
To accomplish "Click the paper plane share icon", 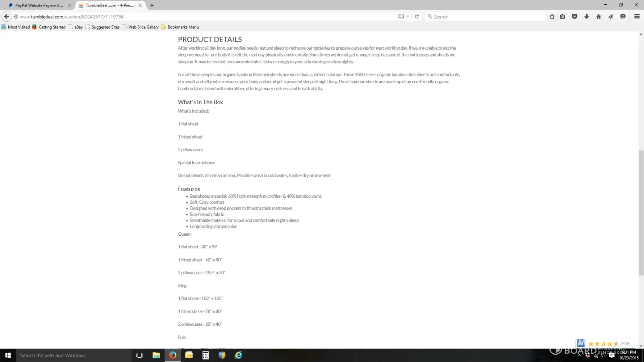I will [x=611, y=17].
